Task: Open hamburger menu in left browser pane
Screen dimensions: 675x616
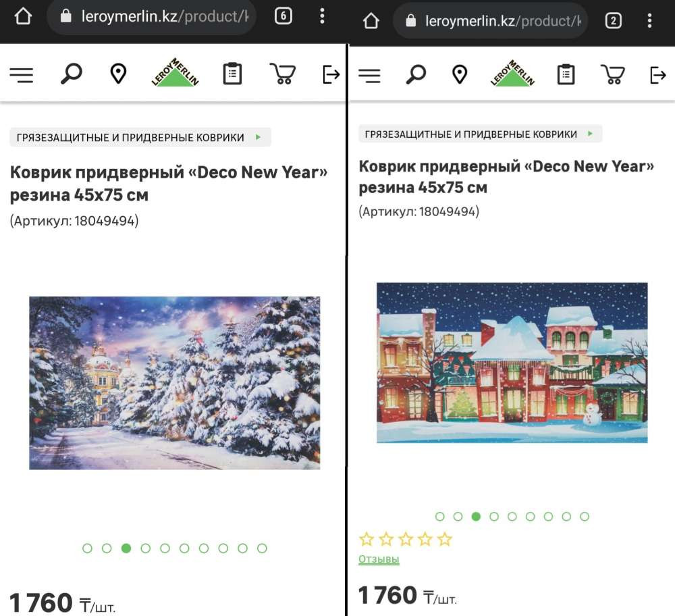Action: tap(22, 75)
